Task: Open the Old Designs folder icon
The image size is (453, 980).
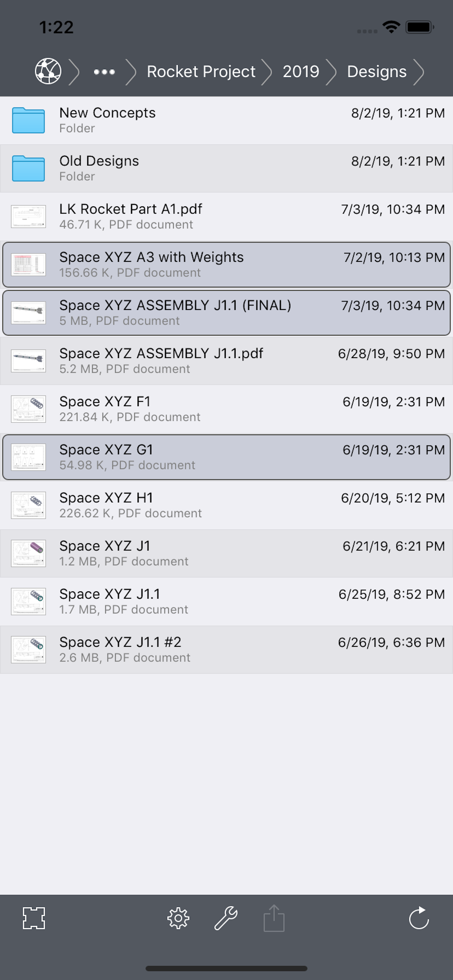Action: [28, 168]
